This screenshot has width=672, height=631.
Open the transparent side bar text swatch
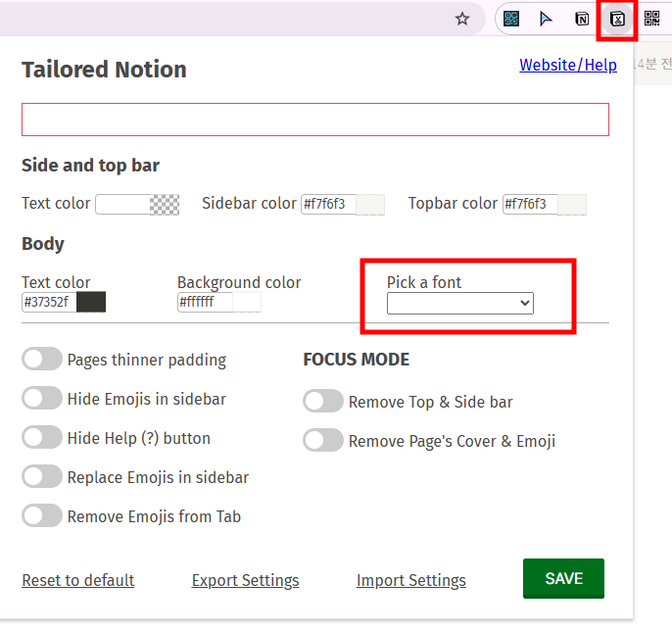click(165, 205)
